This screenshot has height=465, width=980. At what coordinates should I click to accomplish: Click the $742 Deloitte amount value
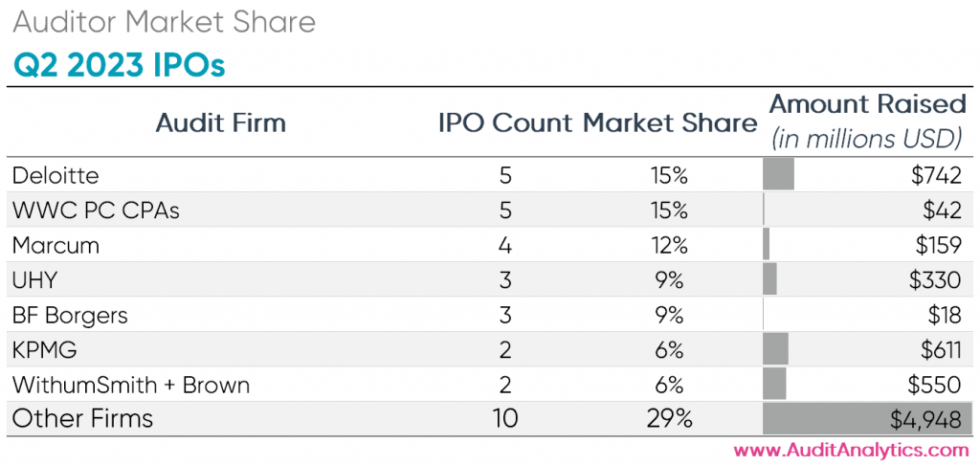pos(937,175)
